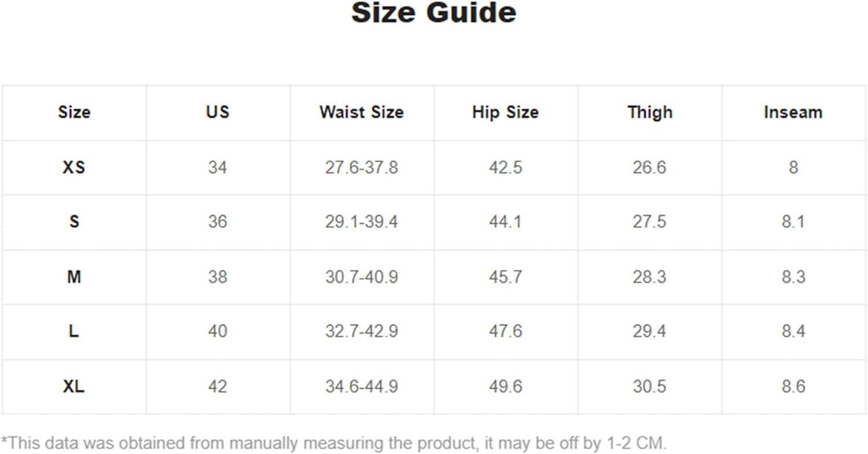Select the thigh value 30.5 cell
This screenshot has width=868, height=454.
point(649,386)
